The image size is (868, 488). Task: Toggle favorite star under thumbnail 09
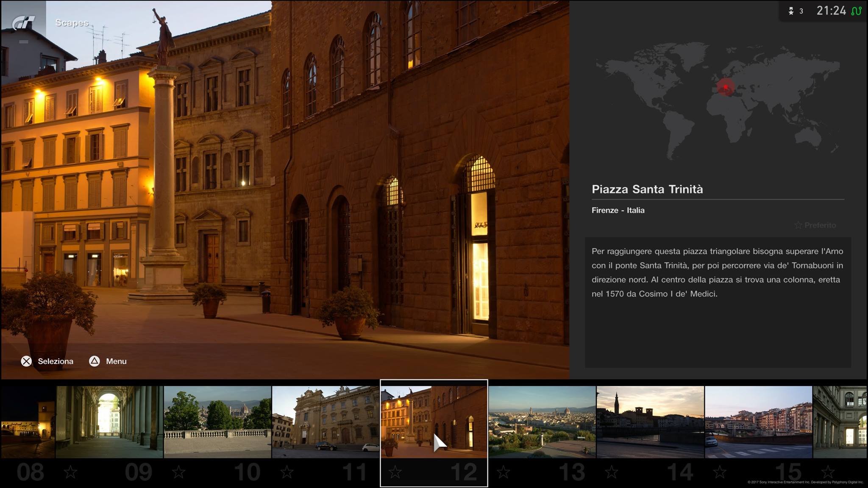click(x=70, y=472)
